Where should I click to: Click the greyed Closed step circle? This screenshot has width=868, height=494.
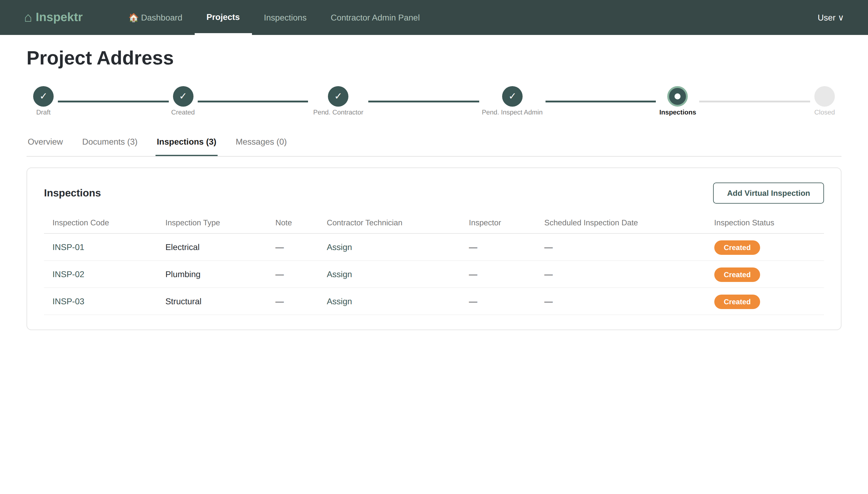point(824,96)
